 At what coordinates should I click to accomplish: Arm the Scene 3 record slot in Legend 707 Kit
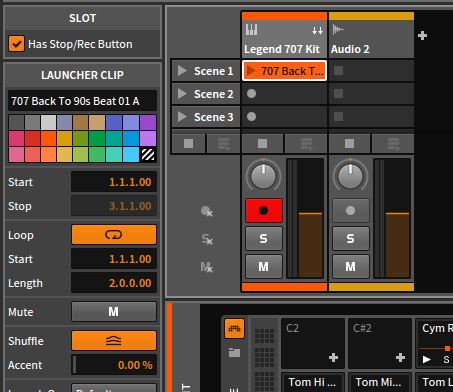(252, 117)
